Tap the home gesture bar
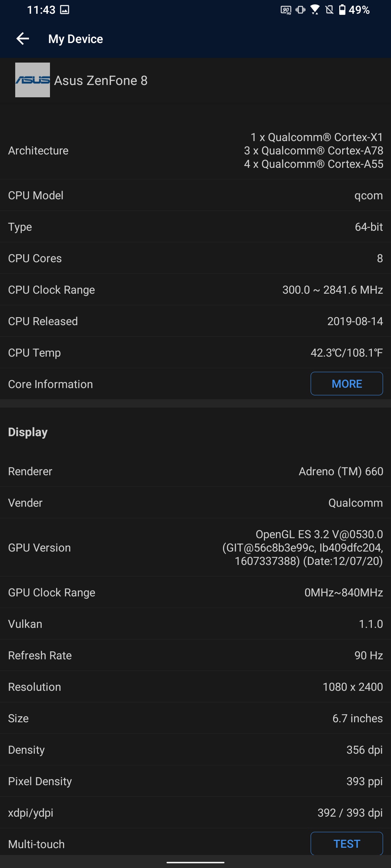The width and height of the screenshot is (391, 868). click(195, 863)
